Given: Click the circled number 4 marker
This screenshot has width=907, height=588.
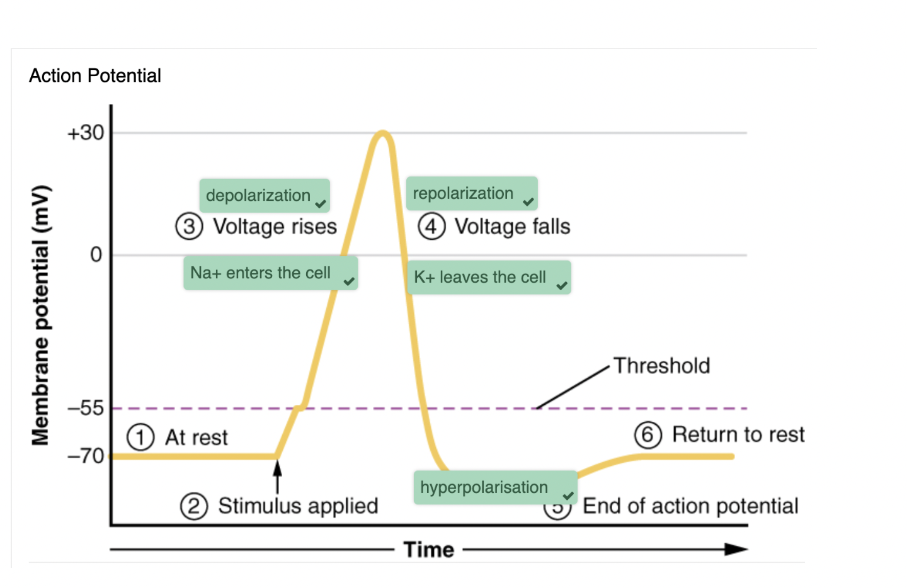Looking at the screenshot, I should [431, 227].
